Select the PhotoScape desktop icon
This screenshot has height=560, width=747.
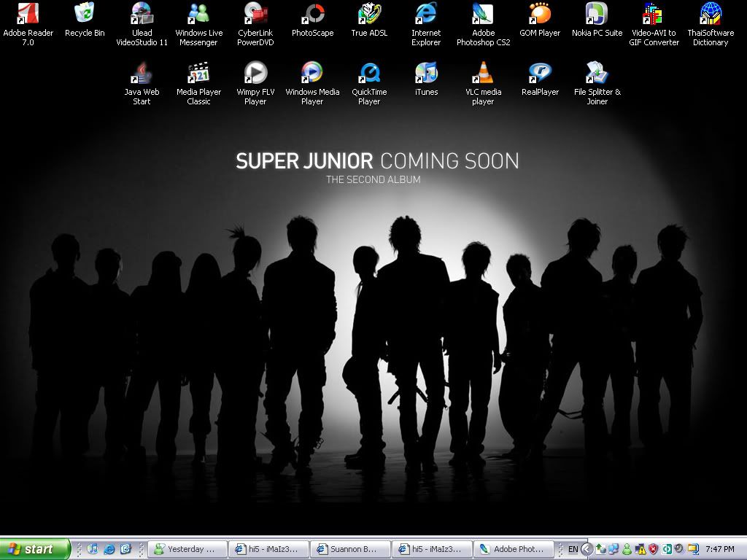pos(312,20)
